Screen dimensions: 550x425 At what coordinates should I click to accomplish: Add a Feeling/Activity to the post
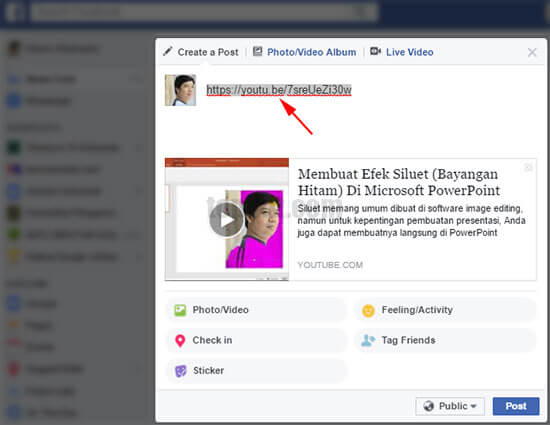(x=445, y=310)
